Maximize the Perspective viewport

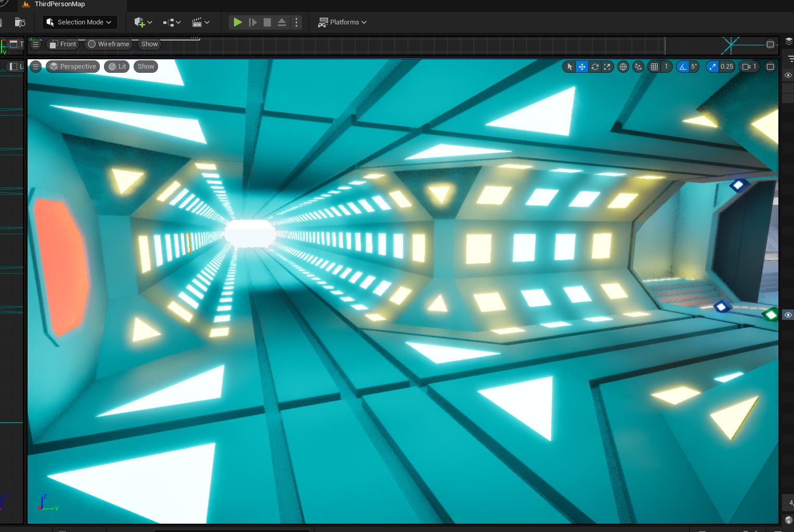pyautogui.click(x=770, y=67)
